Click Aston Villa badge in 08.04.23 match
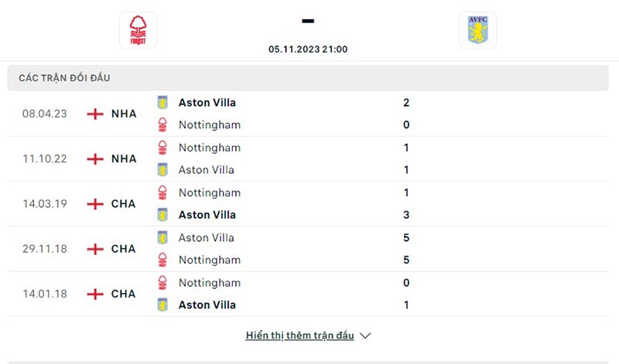Image resolution: width=619 pixels, height=364 pixels. pos(162,103)
